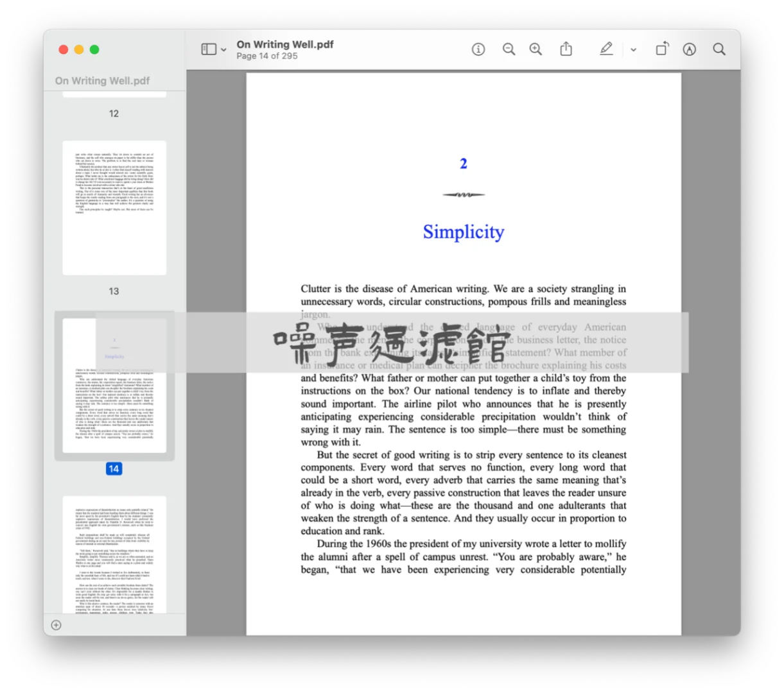Viewport: 784px width, 693px height.
Task: Select the Highlight pen tool
Action: point(606,49)
